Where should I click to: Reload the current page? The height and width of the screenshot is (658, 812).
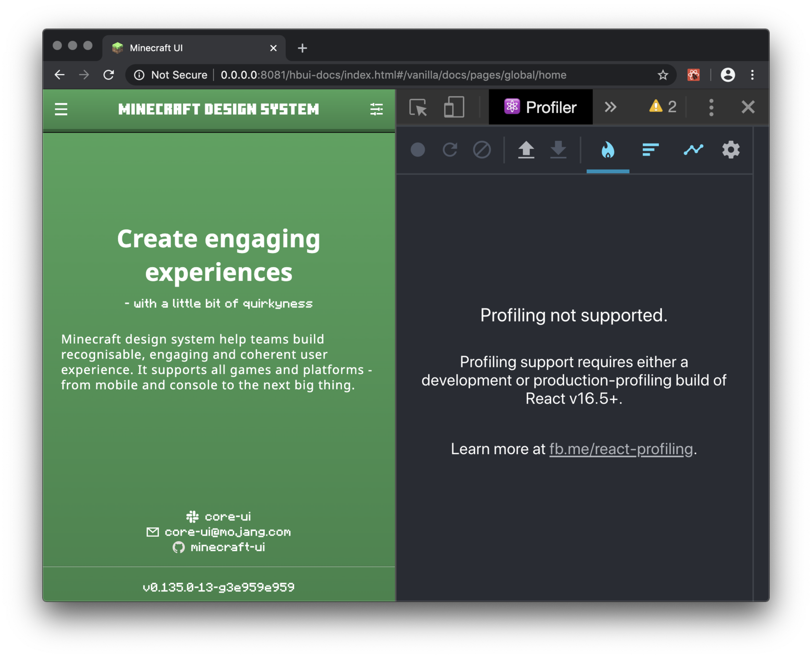[109, 75]
